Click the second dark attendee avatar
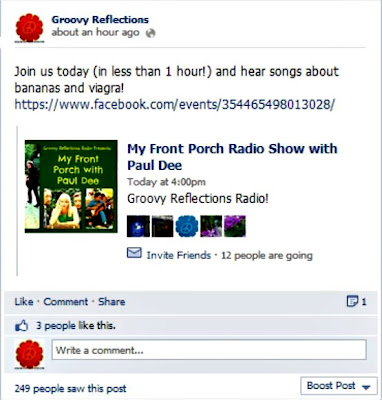Viewport: 382px width, 400px height. 163,226
